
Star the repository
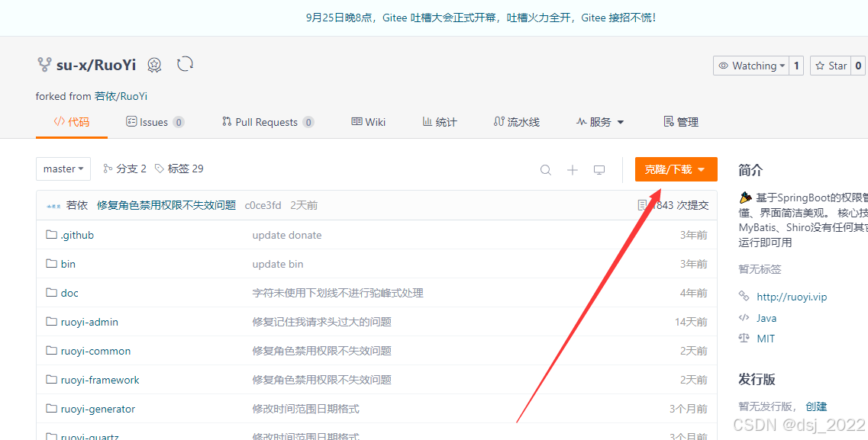pos(831,66)
